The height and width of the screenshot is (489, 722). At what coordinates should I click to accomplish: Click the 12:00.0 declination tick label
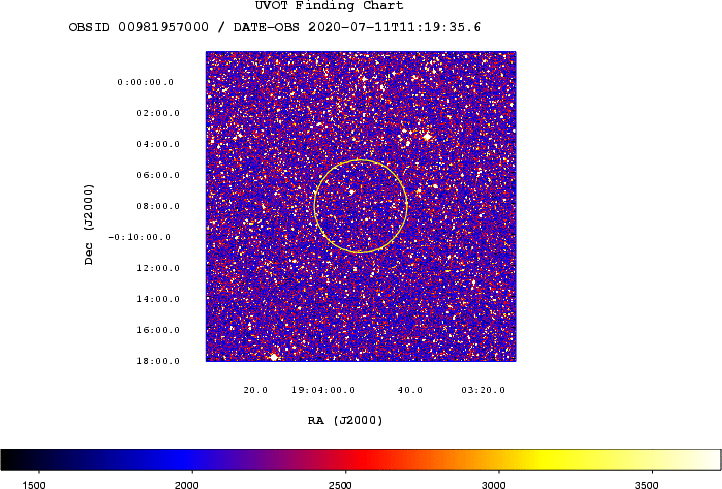pyautogui.click(x=158, y=268)
